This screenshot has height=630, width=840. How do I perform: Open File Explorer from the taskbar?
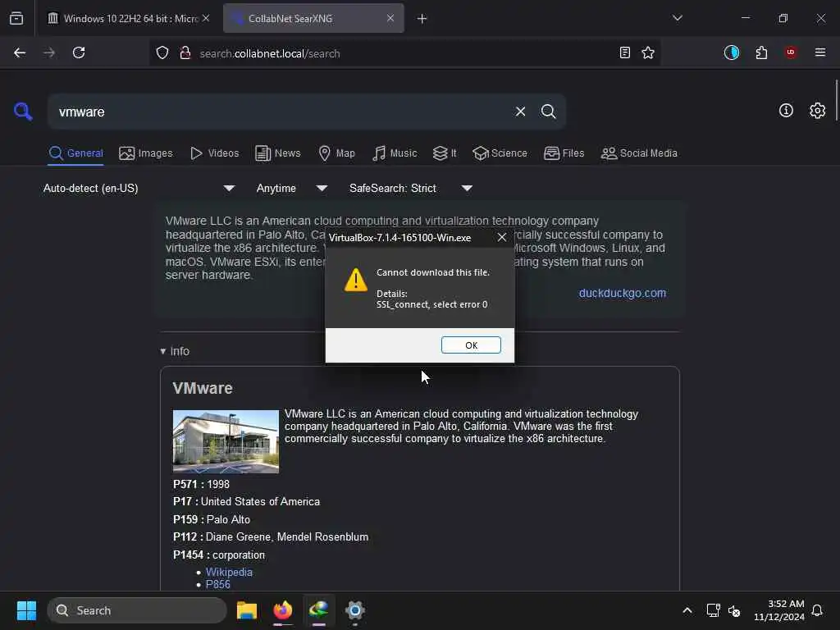coord(247,610)
